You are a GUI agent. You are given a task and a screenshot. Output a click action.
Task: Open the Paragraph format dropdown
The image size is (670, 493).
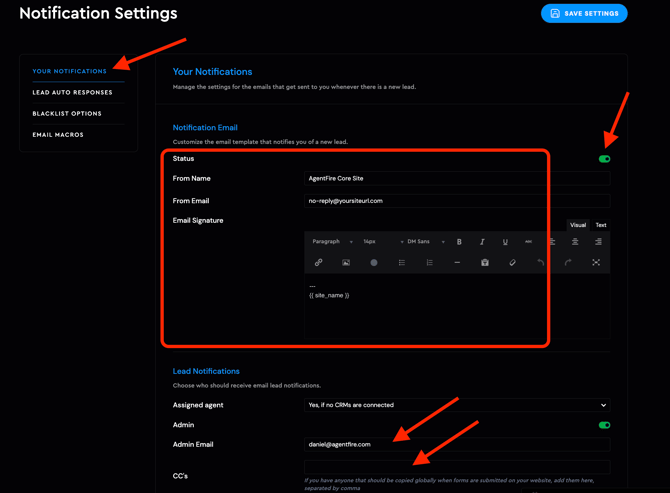[x=332, y=242]
